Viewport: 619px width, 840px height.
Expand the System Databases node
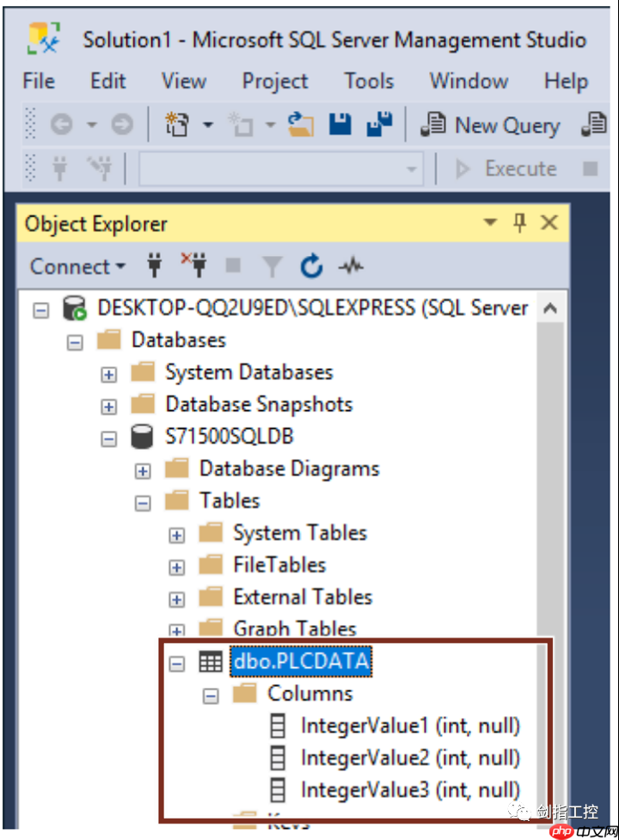click(x=108, y=375)
